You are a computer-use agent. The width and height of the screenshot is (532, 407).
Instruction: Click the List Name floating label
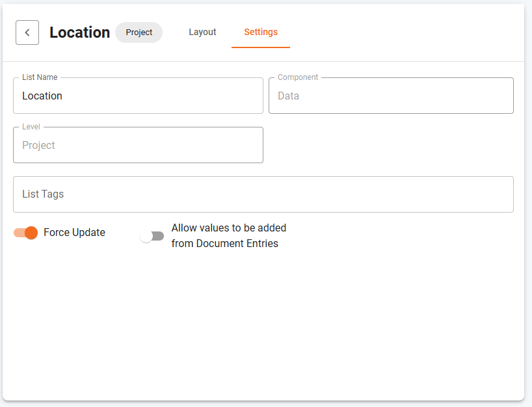pos(40,77)
